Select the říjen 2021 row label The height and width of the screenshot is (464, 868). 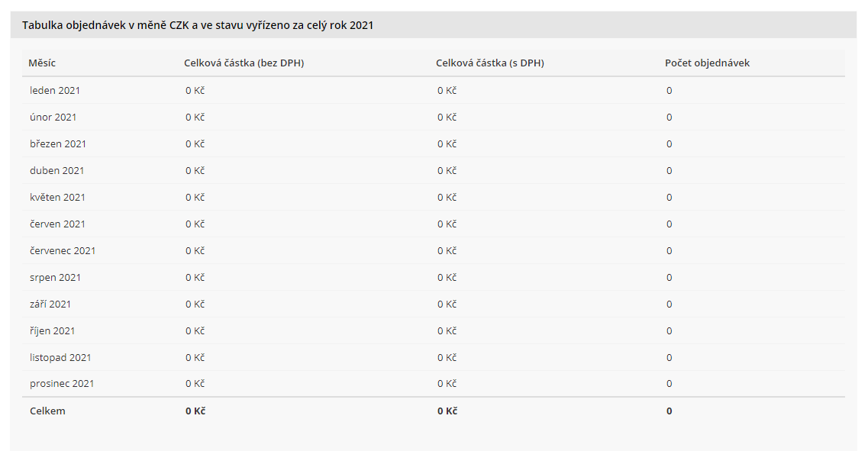coord(53,331)
